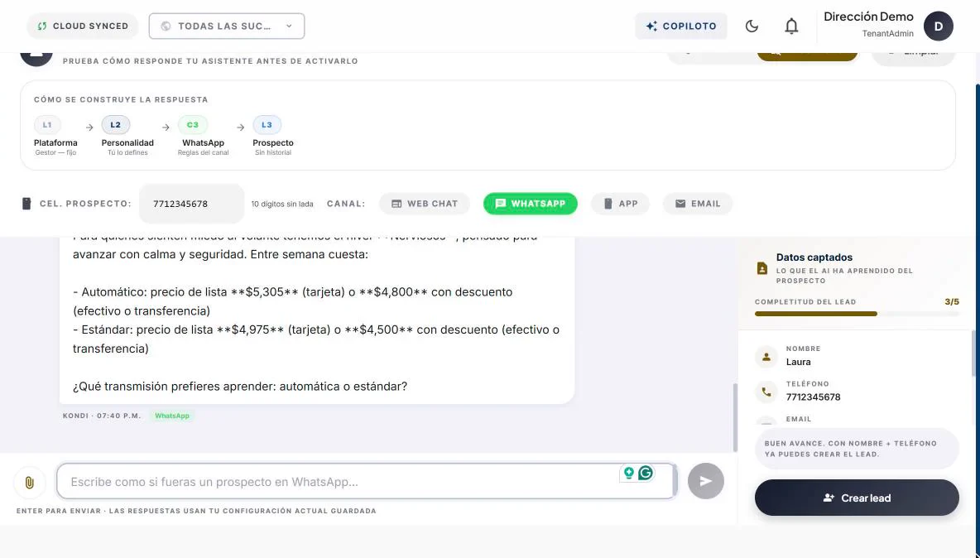
Task: Click the Plataforma label text
Action: [x=55, y=142]
